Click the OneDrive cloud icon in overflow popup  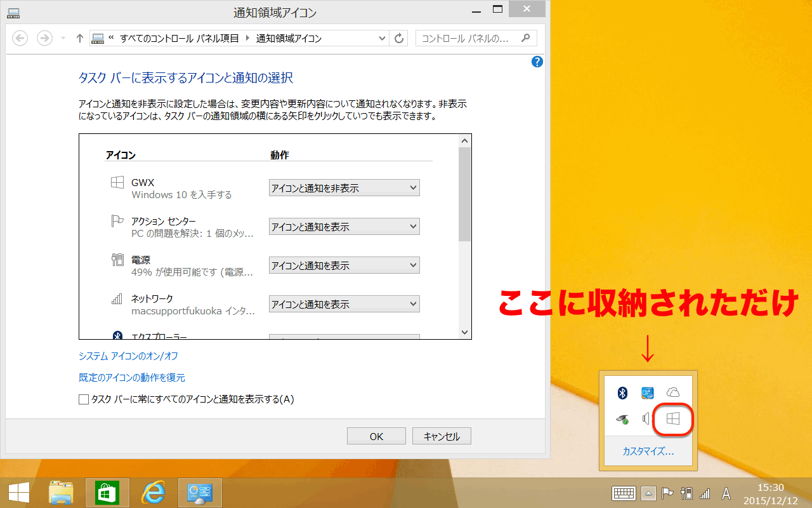(x=673, y=393)
